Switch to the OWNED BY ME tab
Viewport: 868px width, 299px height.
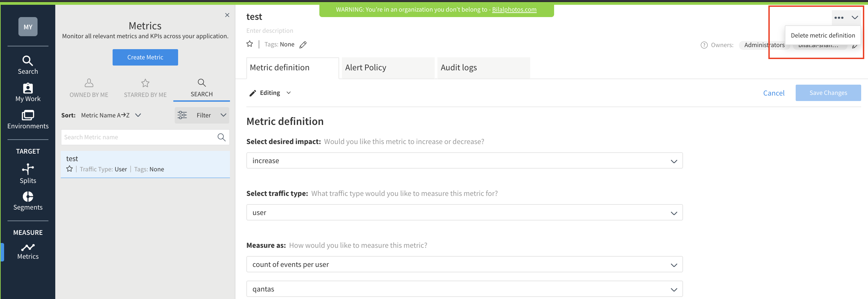89,88
